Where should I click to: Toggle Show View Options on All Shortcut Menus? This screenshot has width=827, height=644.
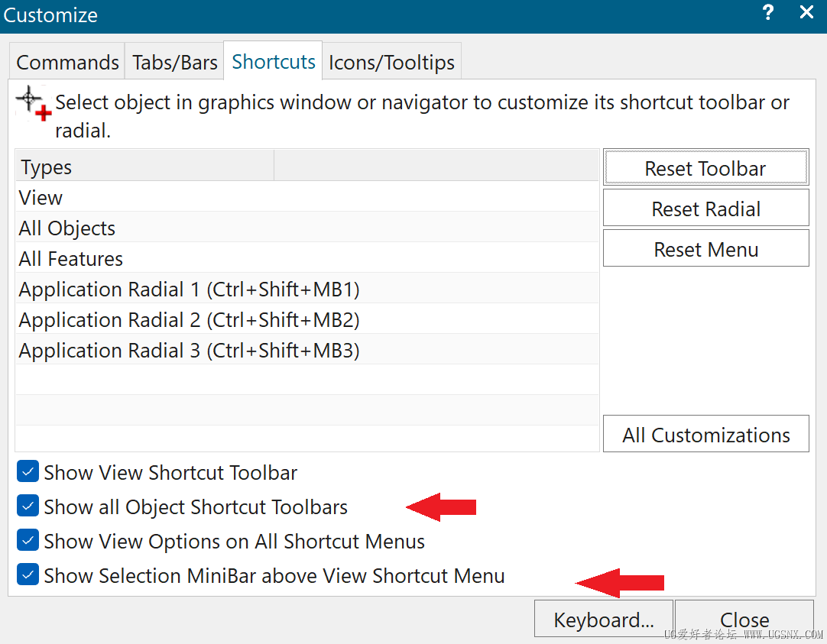[28, 540]
